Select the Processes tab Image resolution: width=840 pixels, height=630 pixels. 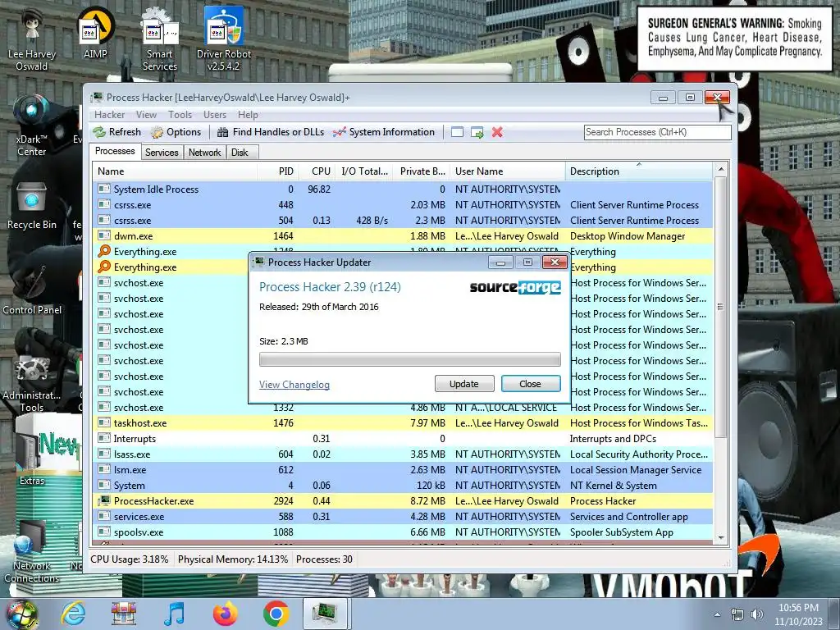click(115, 151)
